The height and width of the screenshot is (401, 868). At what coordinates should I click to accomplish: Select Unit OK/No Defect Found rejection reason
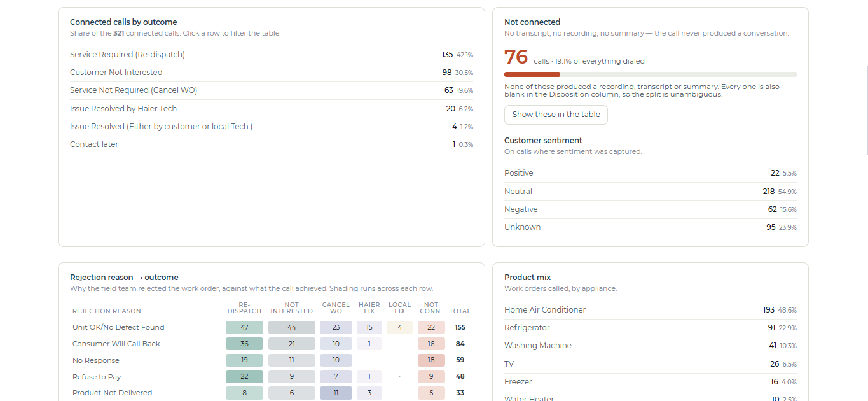[x=118, y=327]
